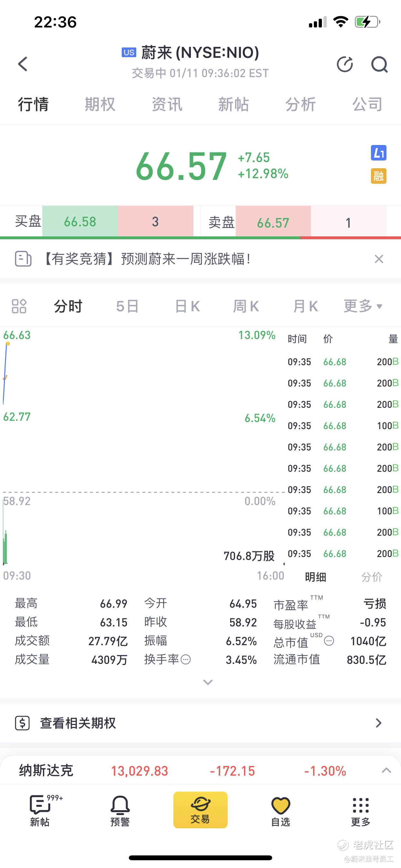Tap the refresh quote icon
401x868 pixels.
pyautogui.click(x=345, y=64)
